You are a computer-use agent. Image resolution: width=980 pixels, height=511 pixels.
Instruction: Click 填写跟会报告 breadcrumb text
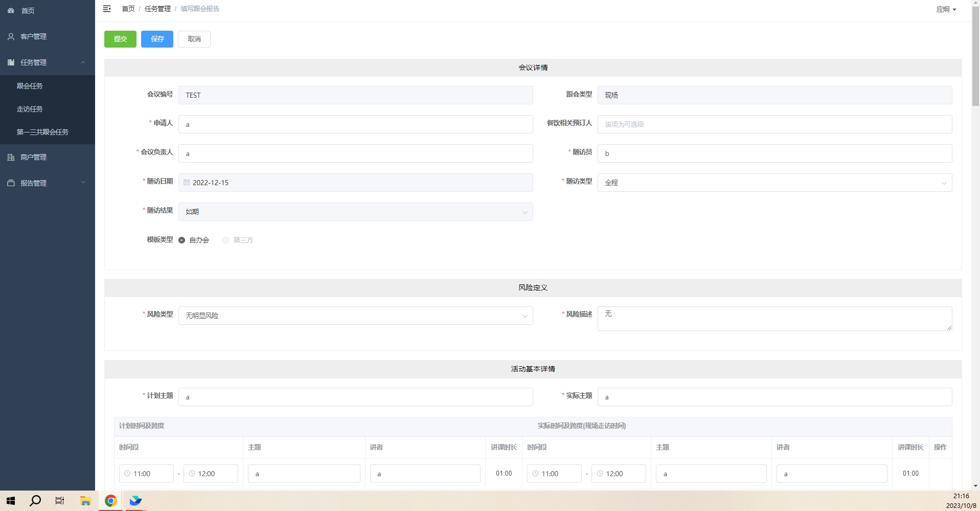pos(200,9)
